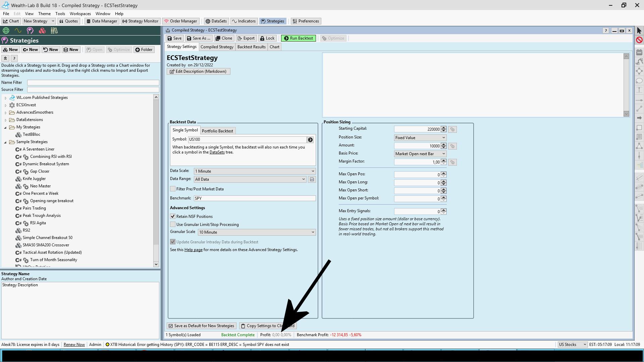Click the save Data Range disk icon

pos(312,179)
